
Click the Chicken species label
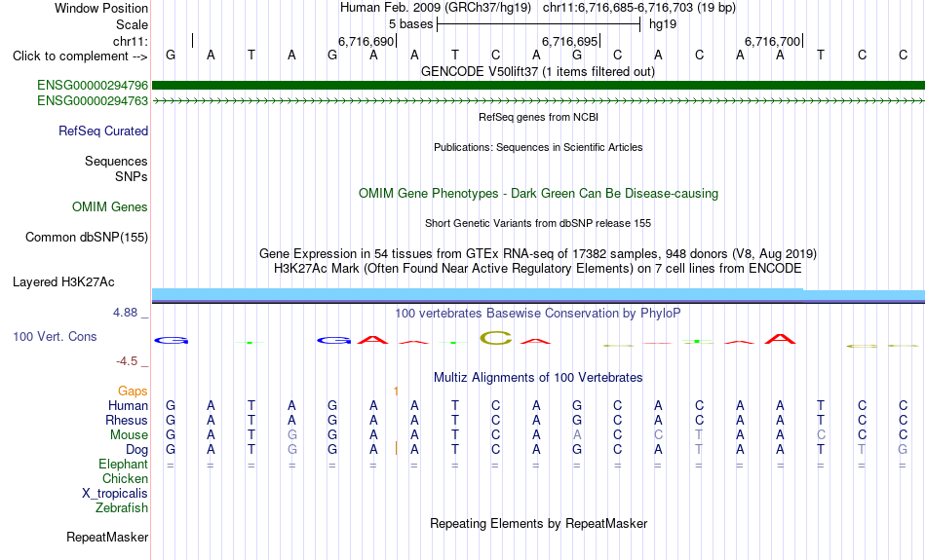point(125,478)
